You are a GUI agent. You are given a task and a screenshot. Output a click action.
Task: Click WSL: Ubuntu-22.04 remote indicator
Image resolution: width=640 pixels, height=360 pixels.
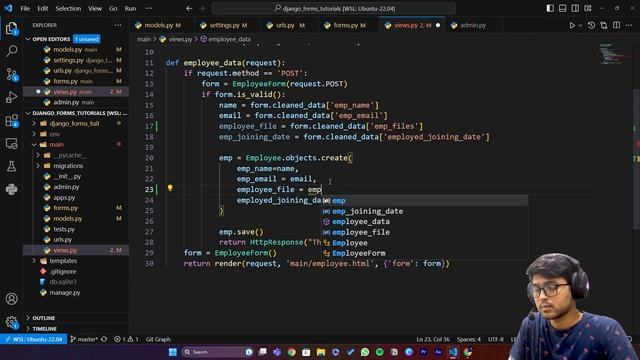point(34,339)
